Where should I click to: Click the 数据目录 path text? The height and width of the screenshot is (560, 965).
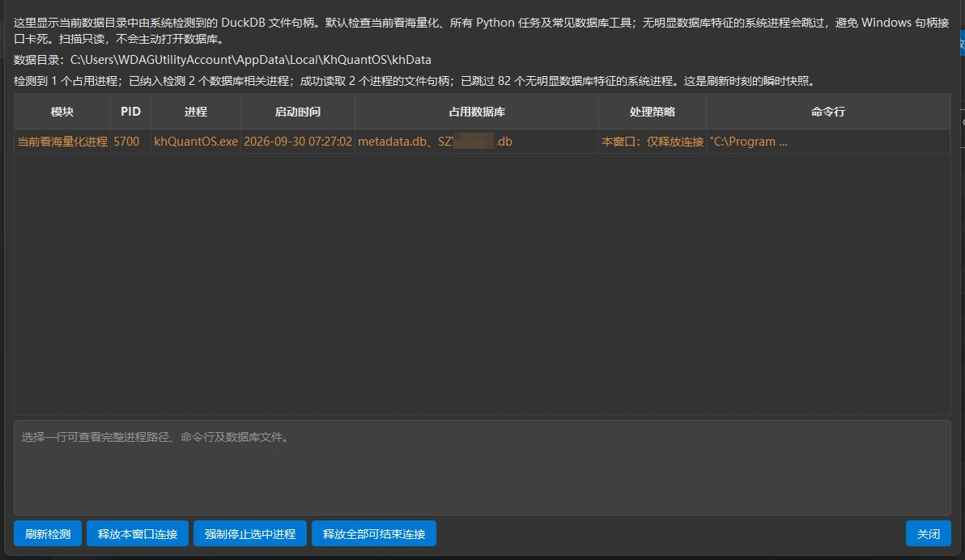(222, 60)
